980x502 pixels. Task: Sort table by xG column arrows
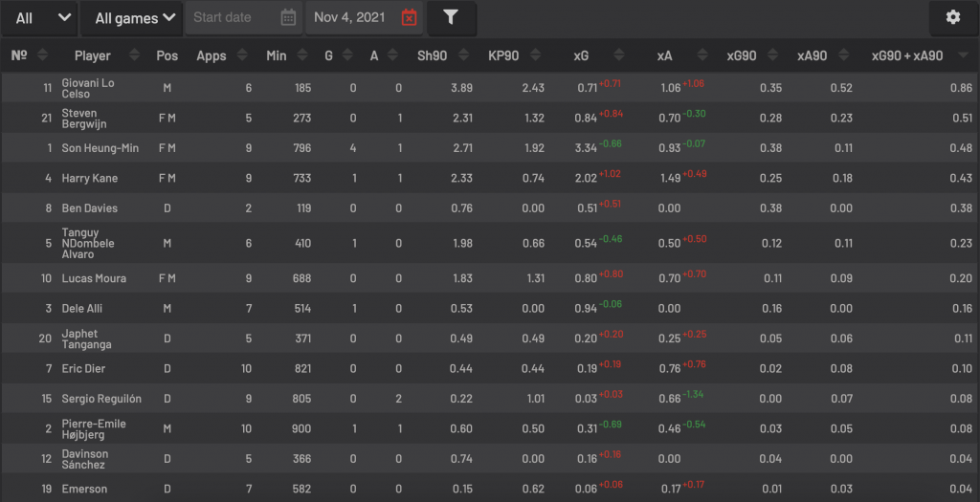coord(619,55)
